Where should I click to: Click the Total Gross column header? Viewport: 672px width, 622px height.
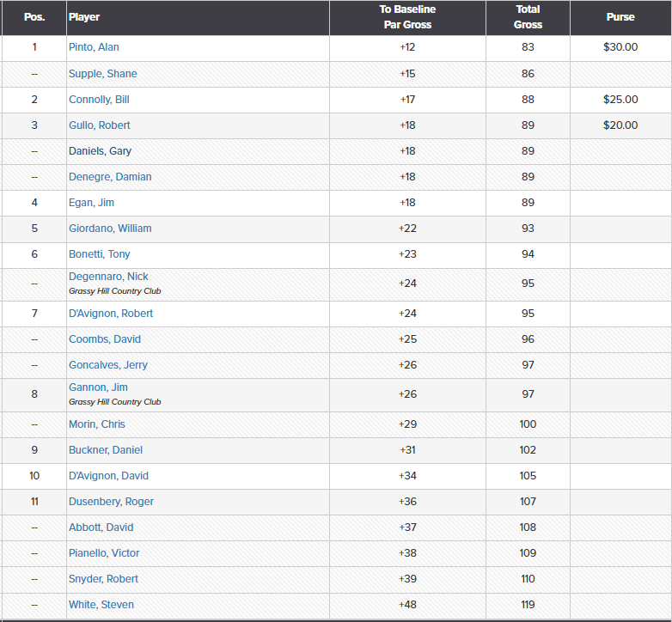click(x=528, y=17)
